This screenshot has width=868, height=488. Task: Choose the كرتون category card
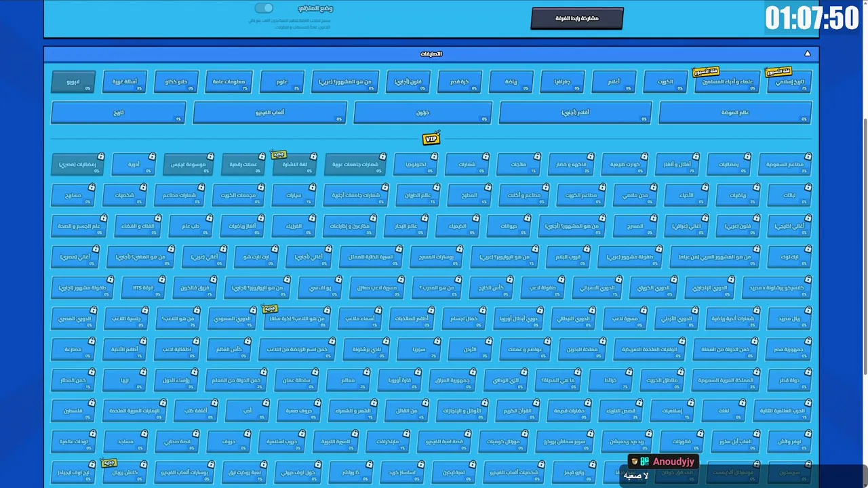423,113
